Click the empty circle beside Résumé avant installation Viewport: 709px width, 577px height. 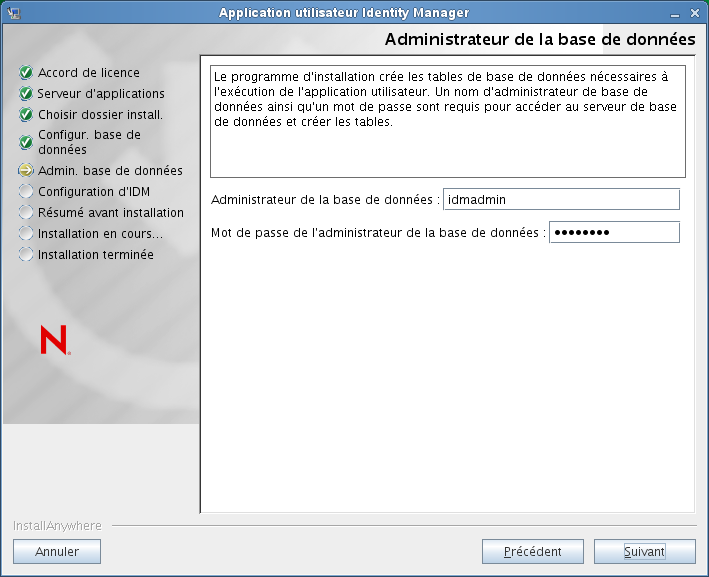tap(26, 212)
